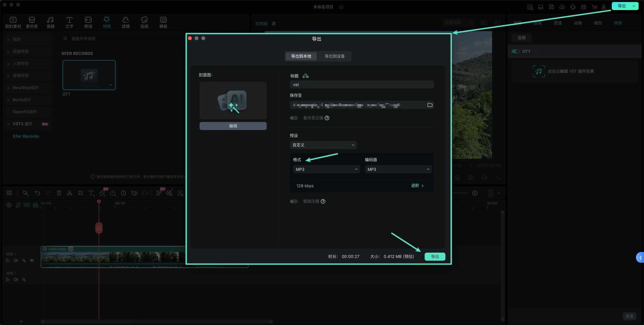Click the 导出 button in dialog footer
Viewport: 644px width, 325px height.
click(x=435, y=257)
